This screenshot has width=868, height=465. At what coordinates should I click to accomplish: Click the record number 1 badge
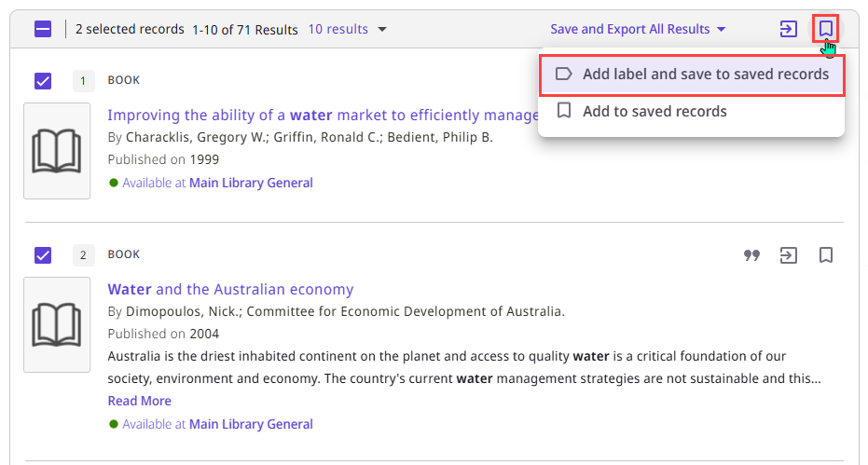pos(83,81)
